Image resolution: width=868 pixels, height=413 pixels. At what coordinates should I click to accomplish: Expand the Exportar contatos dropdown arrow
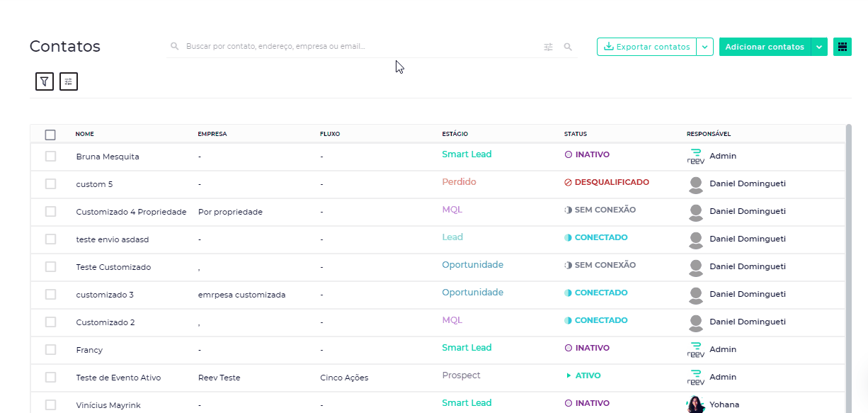click(704, 47)
